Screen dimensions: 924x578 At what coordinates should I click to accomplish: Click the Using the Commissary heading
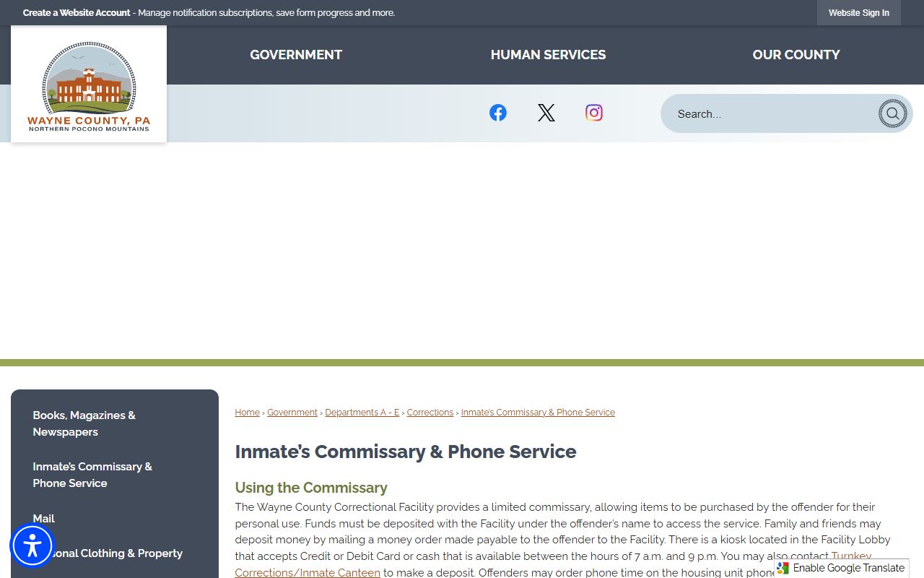point(311,488)
